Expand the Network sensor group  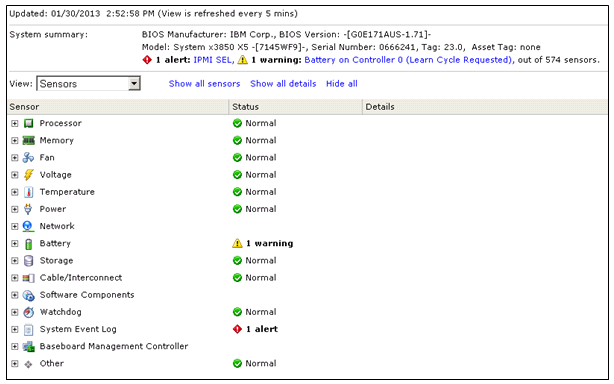click(14, 226)
